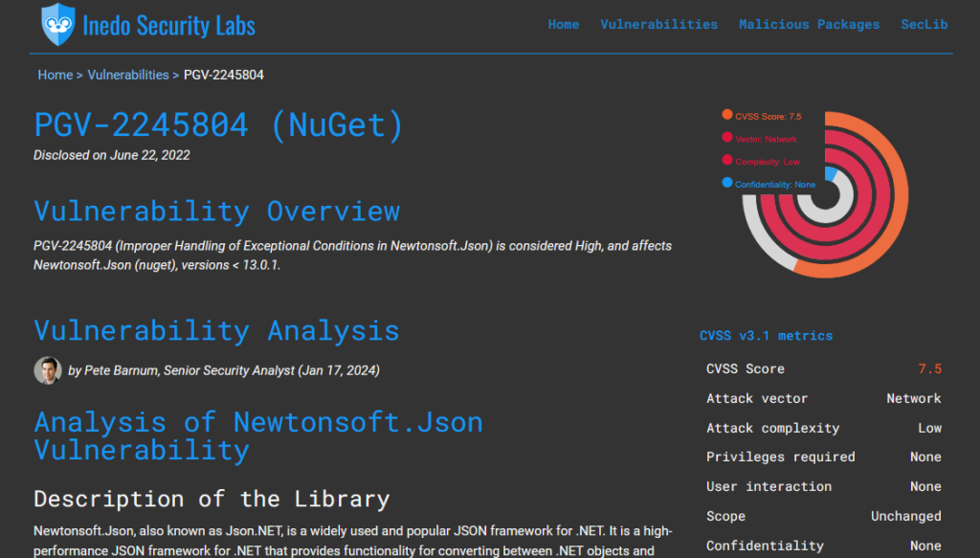The image size is (980, 558).
Task: Select SecLib in the top navigation
Action: (924, 25)
